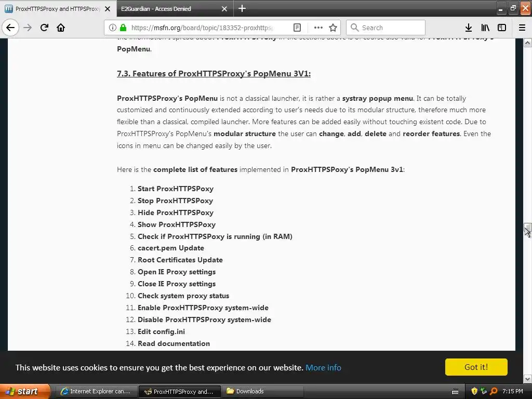
Task: Click bold text modular structure
Action: [244, 134]
